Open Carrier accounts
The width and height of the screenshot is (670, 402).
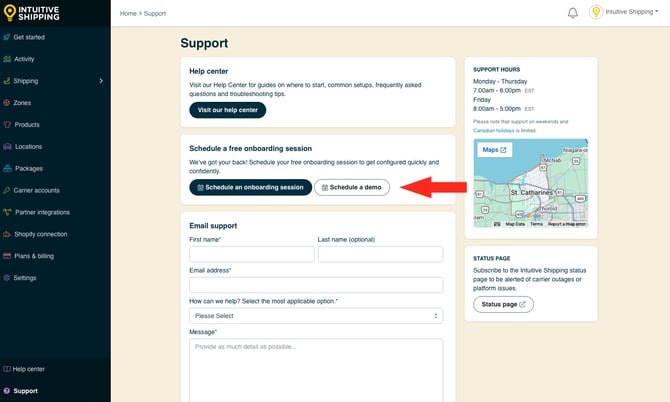pos(36,190)
